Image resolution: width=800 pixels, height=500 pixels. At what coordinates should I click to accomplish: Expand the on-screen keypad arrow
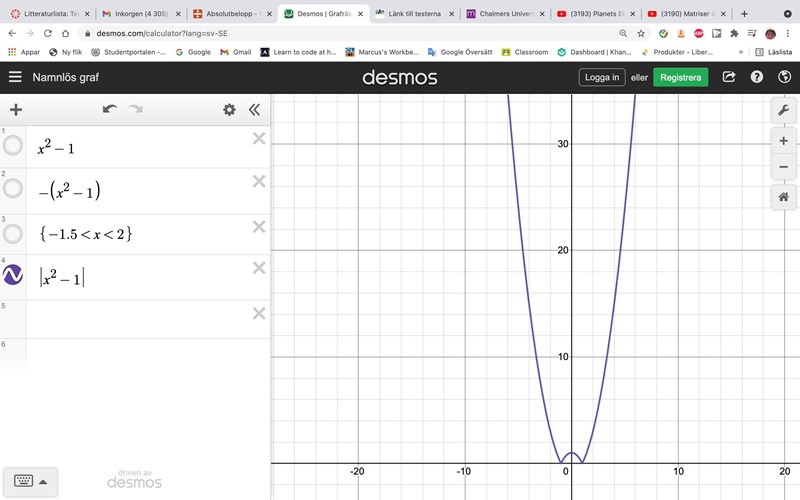(x=43, y=481)
